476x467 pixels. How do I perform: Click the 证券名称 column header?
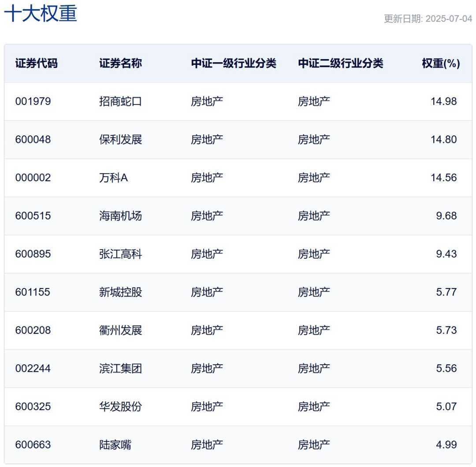coord(121,64)
